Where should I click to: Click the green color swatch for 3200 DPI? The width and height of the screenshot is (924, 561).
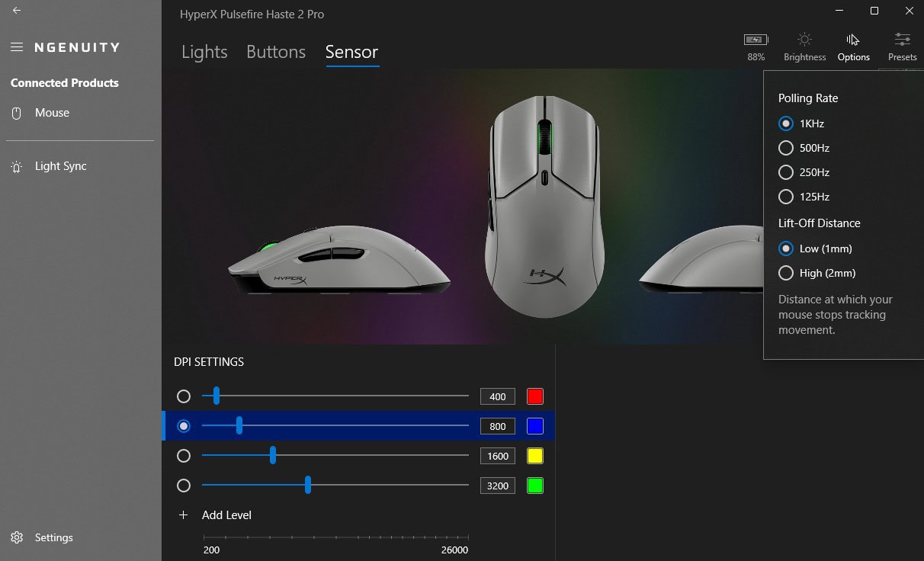(535, 486)
